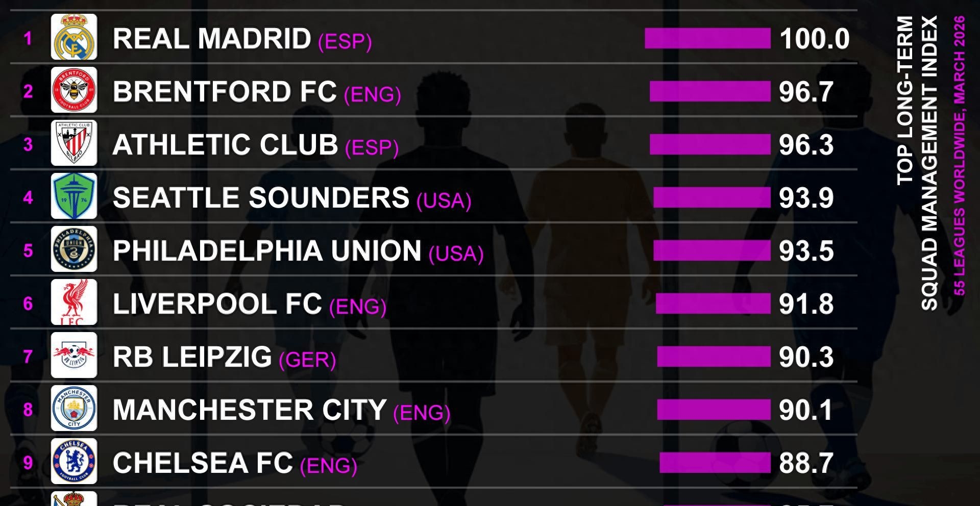980x506 pixels.
Task: Click the Seattle Sounders logo
Action: point(74,196)
